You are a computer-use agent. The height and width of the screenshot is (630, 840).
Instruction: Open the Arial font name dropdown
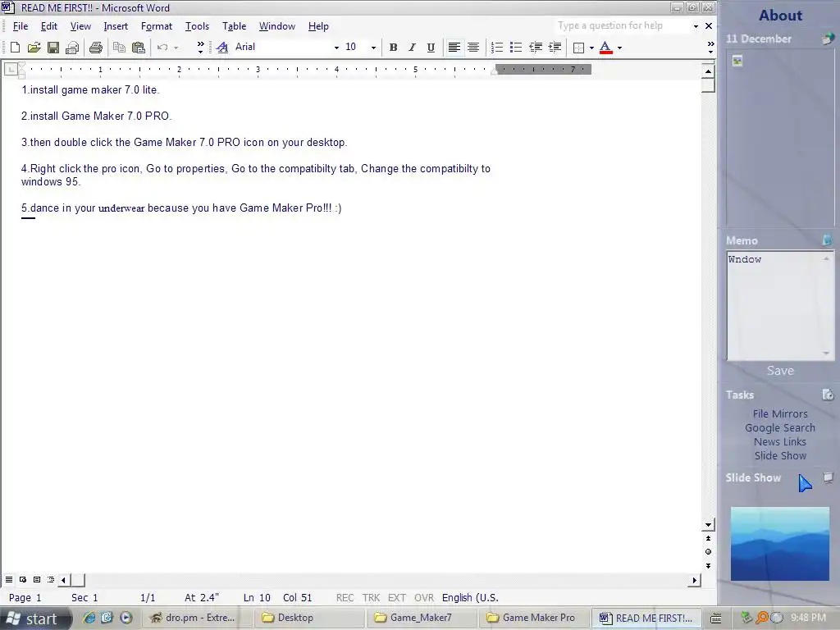336,48
